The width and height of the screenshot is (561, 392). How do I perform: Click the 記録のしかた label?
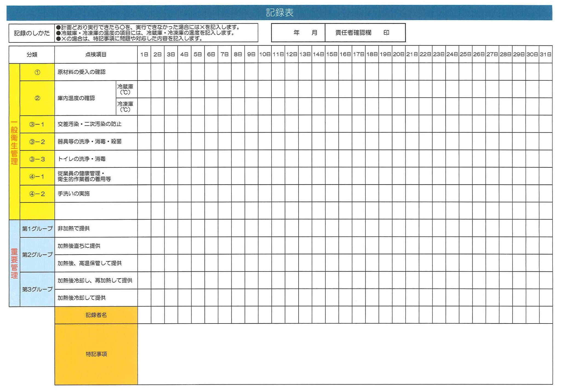click(32, 33)
